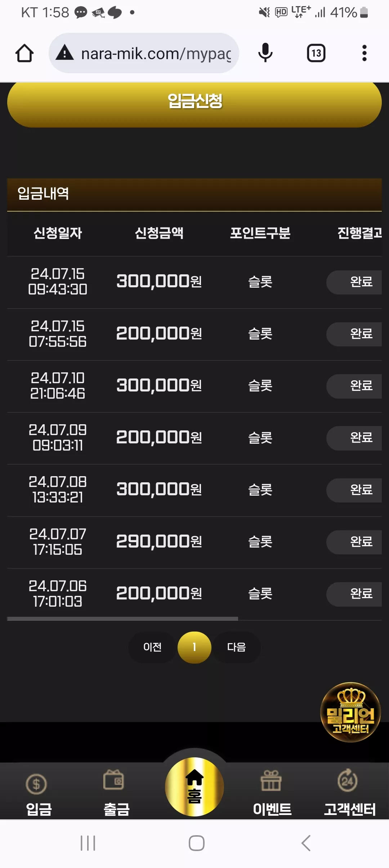389x868 pixels.
Task: Open the tab switcher showing 13 tabs
Action: [316, 53]
